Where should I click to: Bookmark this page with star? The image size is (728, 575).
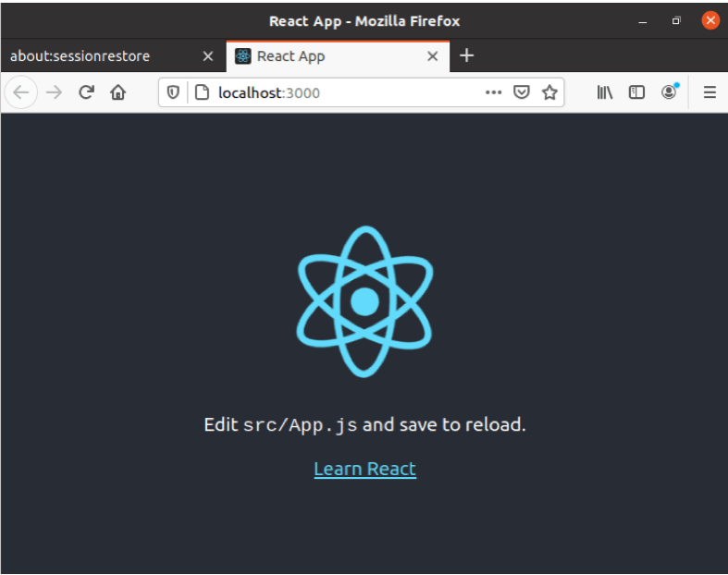coord(549,92)
